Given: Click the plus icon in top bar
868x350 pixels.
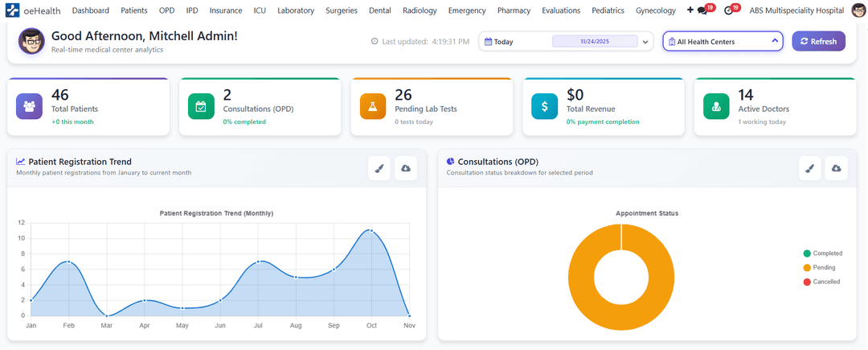Looking at the screenshot, I should coord(690,10).
